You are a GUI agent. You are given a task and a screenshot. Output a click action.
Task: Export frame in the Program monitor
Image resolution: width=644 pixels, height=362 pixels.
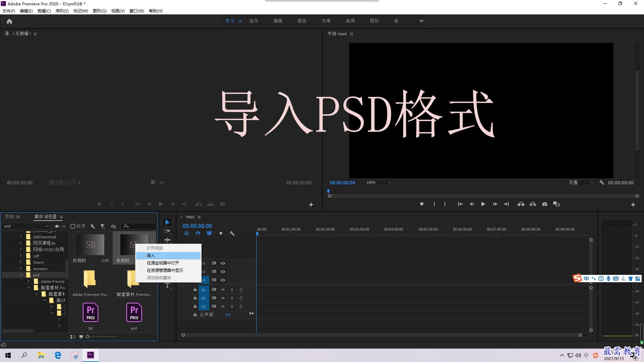point(545,204)
